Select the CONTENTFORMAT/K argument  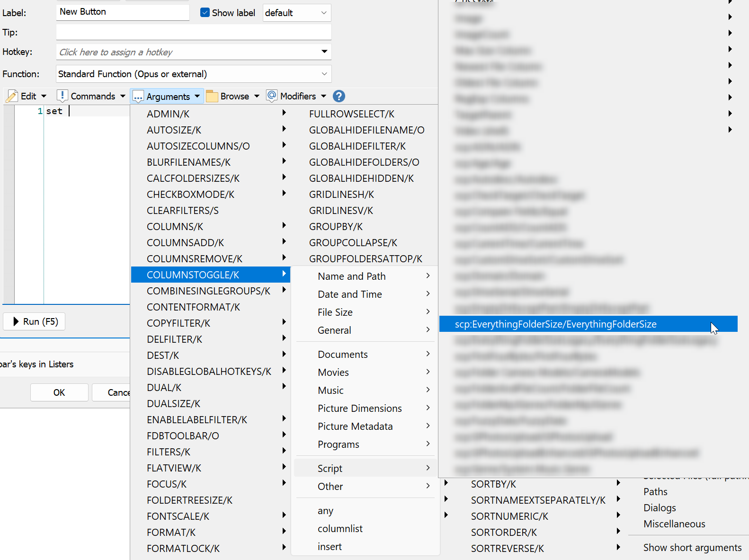[x=210, y=307]
